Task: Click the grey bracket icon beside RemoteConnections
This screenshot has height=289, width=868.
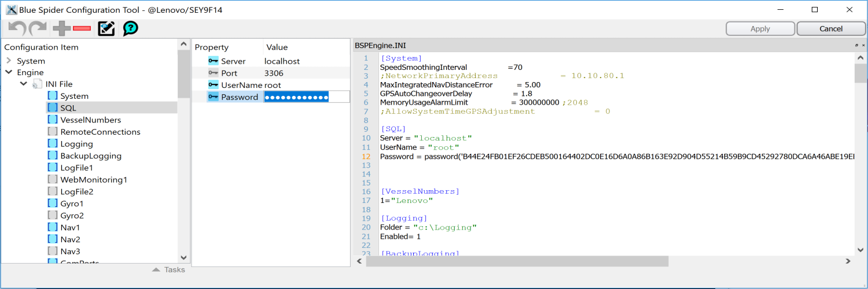Action: point(52,132)
